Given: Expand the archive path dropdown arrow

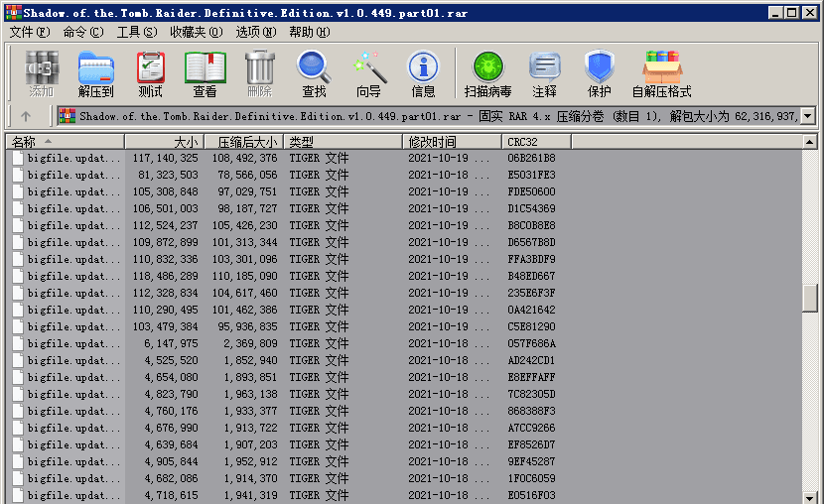Looking at the screenshot, I should coord(808,116).
